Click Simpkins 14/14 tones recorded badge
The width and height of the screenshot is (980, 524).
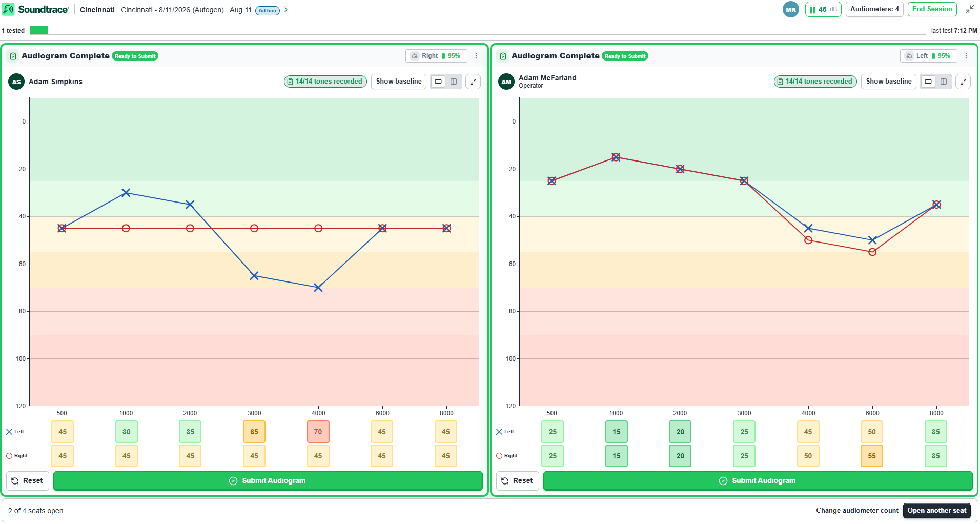tap(325, 82)
